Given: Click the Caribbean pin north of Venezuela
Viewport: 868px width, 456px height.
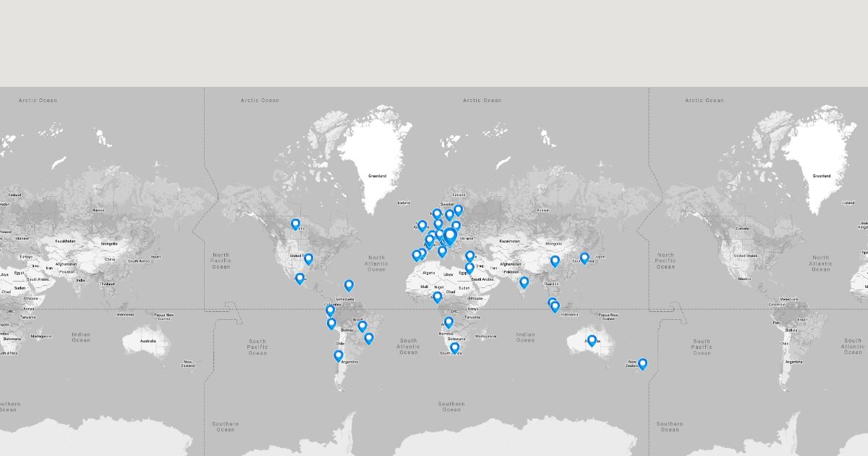Looking at the screenshot, I should 349,285.
